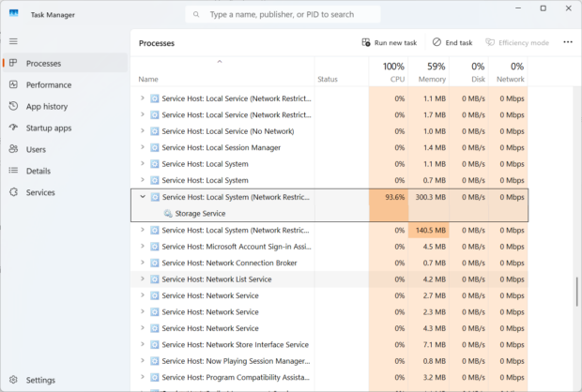The image size is (582, 392).
Task: Select the Service Host: Local Session Manager row
Action: point(329,147)
